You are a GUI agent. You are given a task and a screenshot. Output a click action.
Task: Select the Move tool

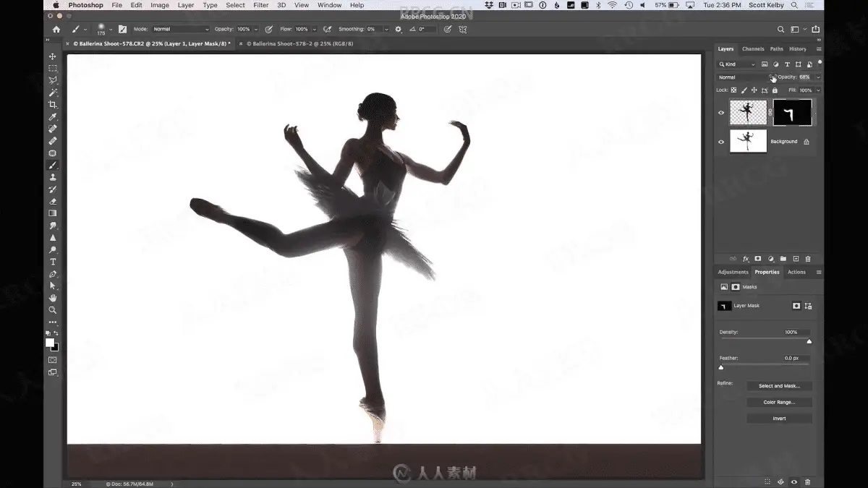[x=53, y=56]
